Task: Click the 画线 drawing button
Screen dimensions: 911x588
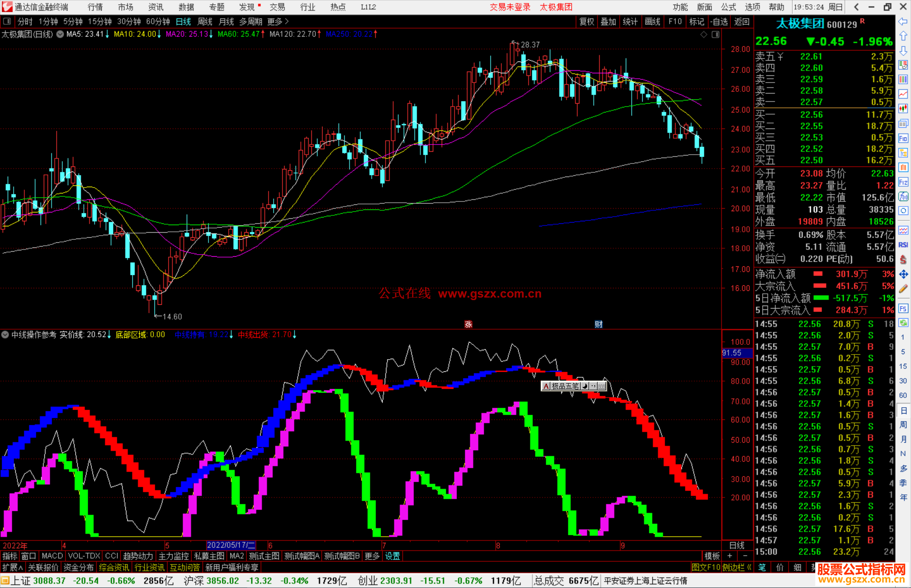Action: (652, 21)
